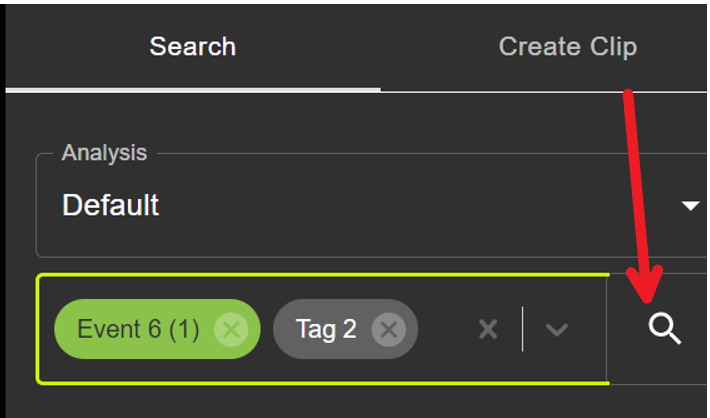Viewport: 710px width, 418px height.
Task: Click the red arrow annotation head
Action: (646, 285)
